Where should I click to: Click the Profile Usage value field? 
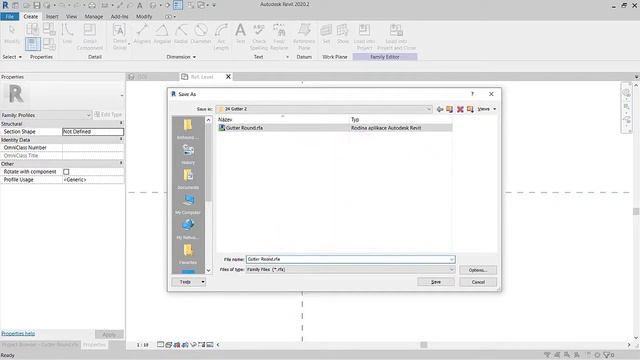[x=93, y=180]
